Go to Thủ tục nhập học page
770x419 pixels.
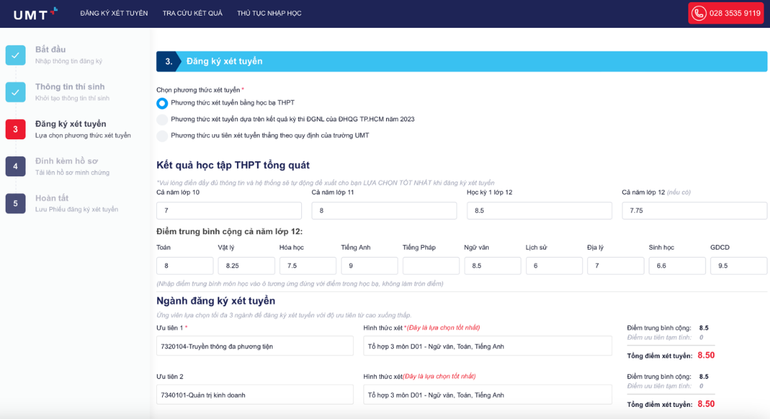coord(269,14)
